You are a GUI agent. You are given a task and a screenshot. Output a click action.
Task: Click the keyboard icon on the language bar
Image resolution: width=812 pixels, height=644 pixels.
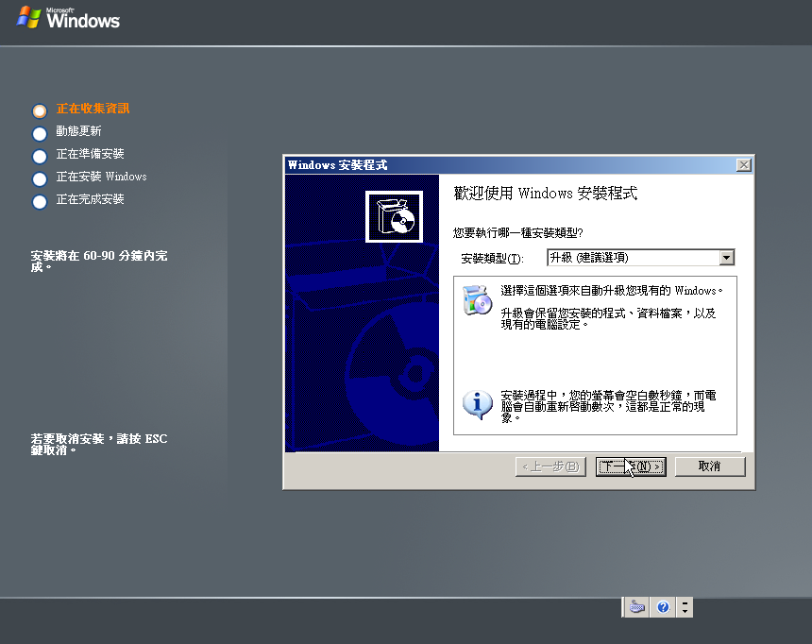pyautogui.click(x=639, y=607)
